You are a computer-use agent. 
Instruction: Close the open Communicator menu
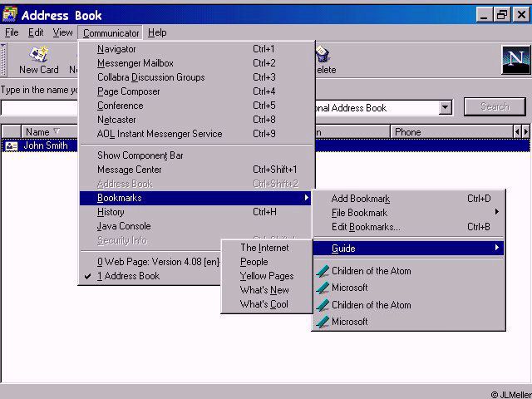[x=111, y=33]
